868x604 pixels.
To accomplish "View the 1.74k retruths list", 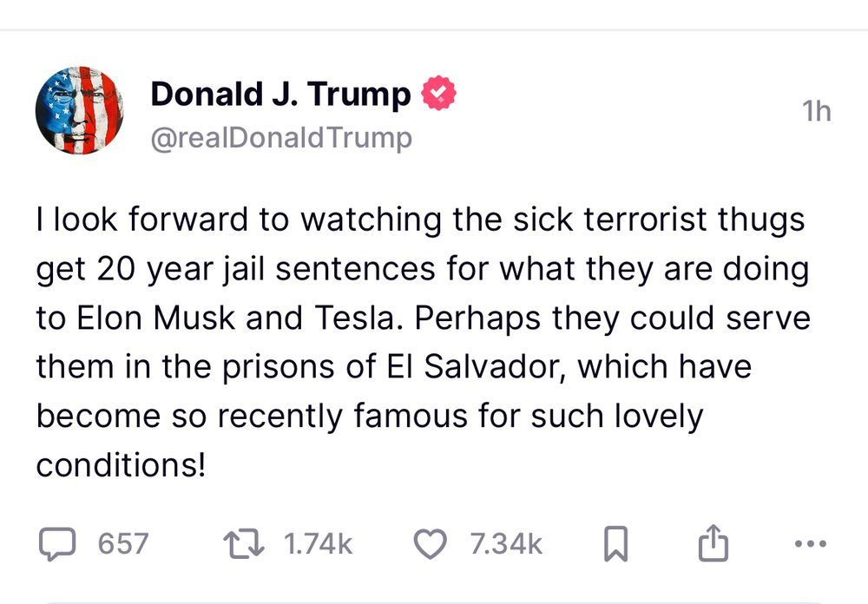I will tap(316, 545).
